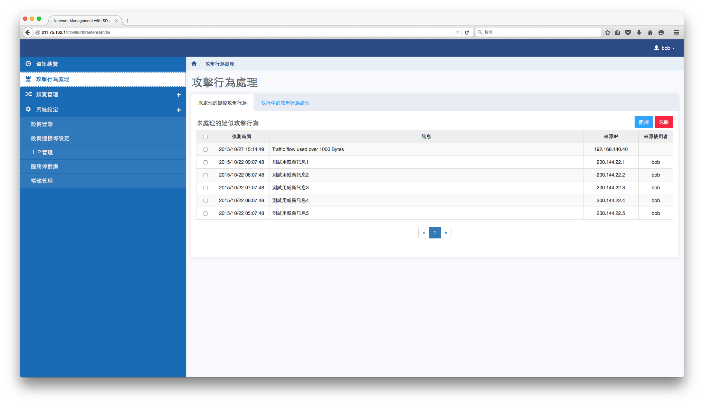Click the blue action button above the table

[644, 122]
